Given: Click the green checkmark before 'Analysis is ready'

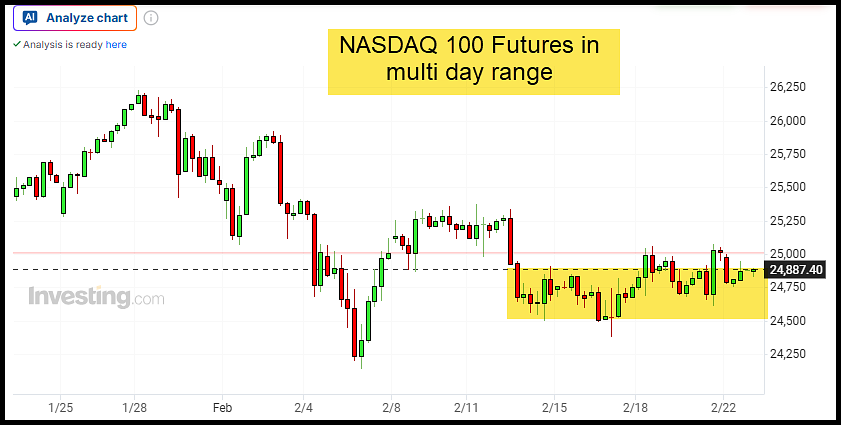Looking at the screenshot, I should pos(16,45).
